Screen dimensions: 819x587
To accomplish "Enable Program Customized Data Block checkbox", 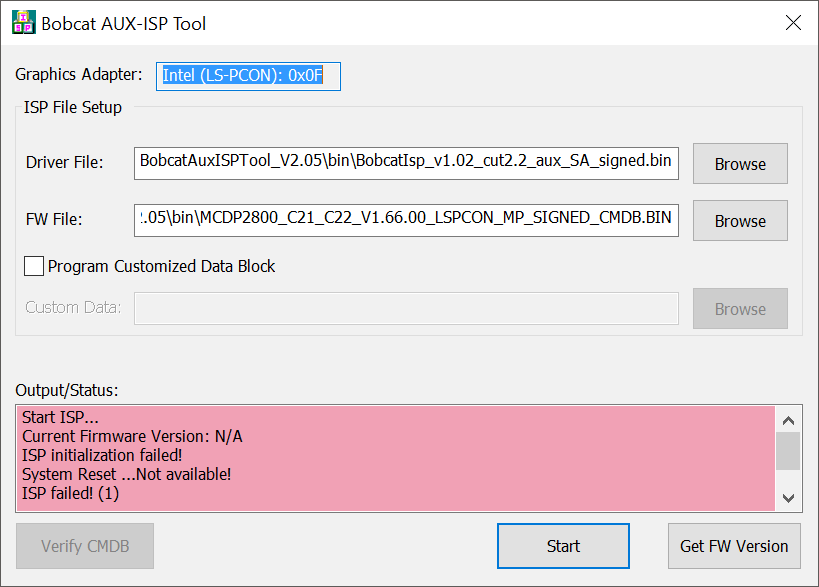I will click(34, 266).
